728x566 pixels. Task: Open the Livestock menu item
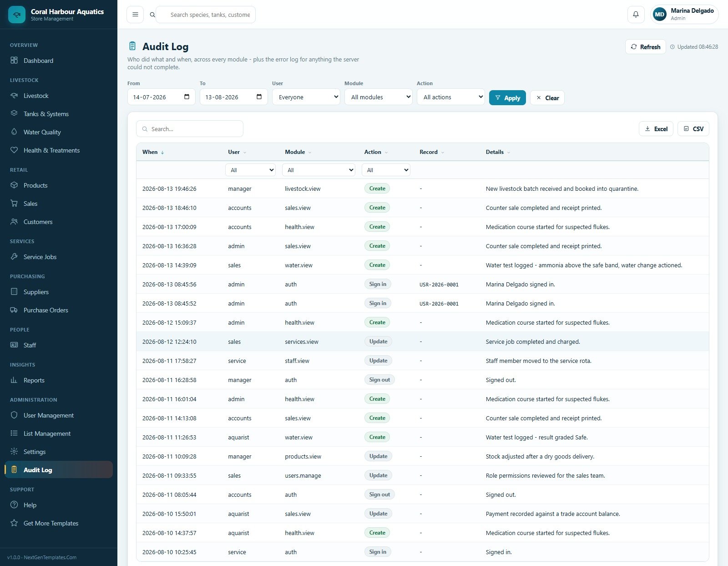point(59,96)
